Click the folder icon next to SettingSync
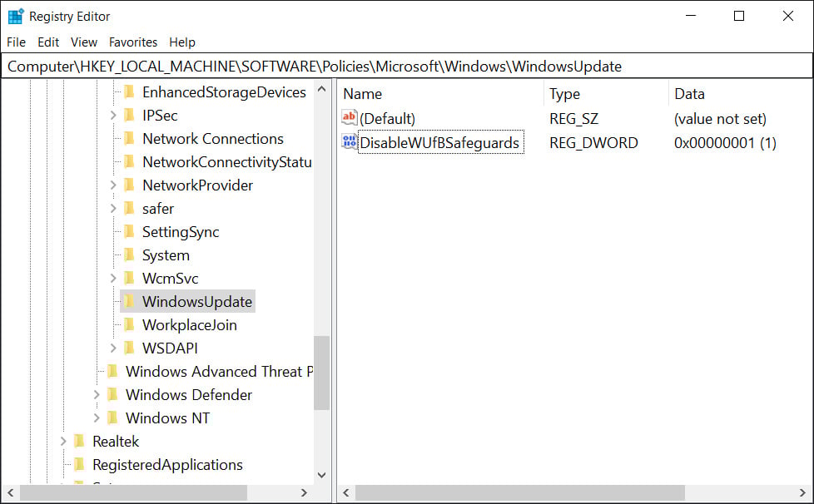The width and height of the screenshot is (814, 504). point(129,232)
